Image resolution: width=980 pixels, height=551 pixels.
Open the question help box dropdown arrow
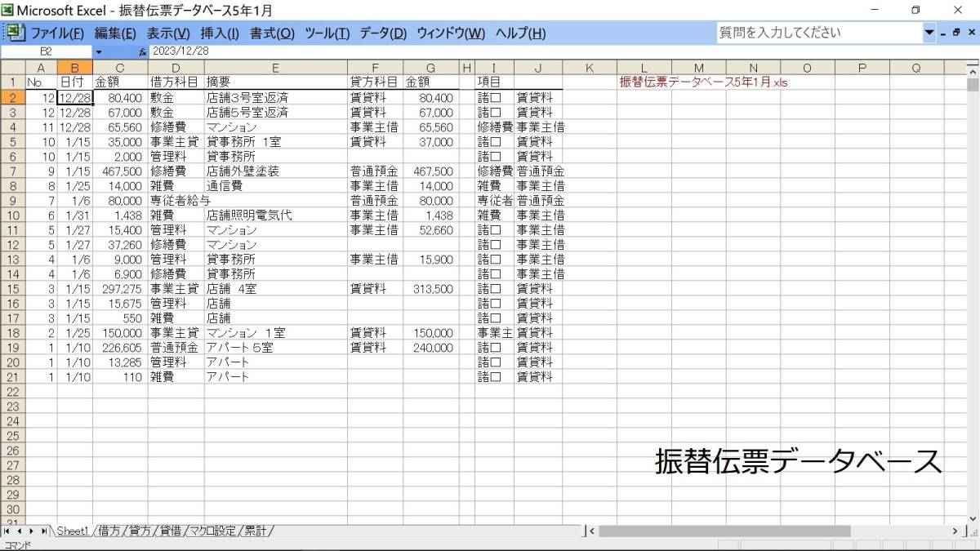pyautogui.click(x=931, y=33)
